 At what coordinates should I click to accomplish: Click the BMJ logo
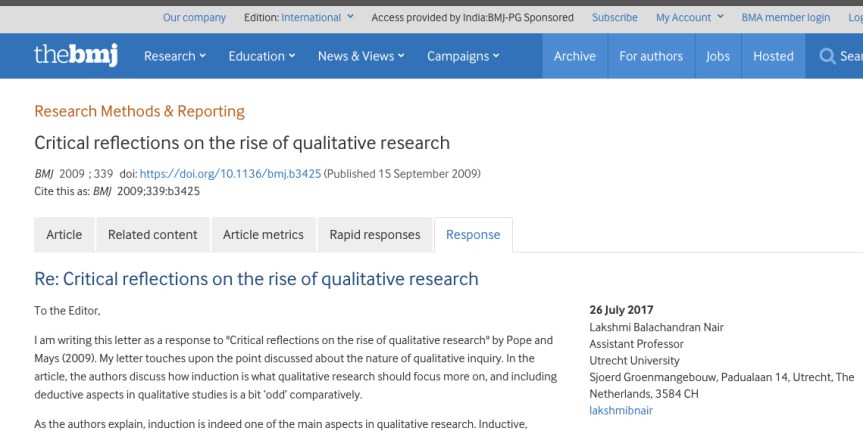coord(76,56)
